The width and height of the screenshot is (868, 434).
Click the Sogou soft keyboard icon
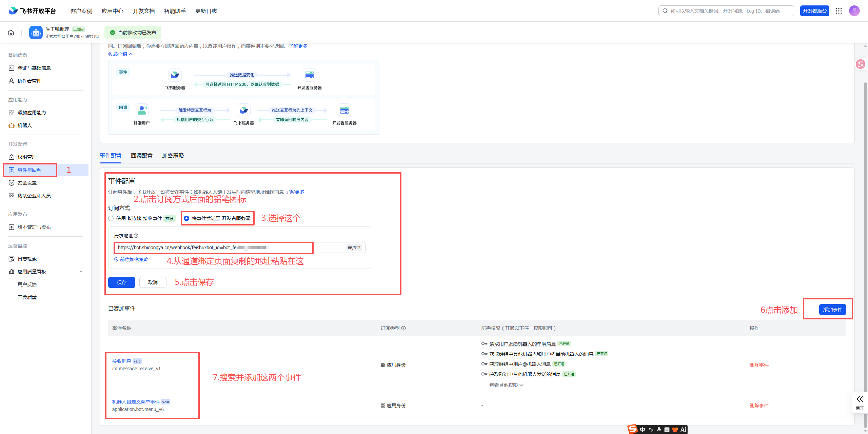pos(667,430)
